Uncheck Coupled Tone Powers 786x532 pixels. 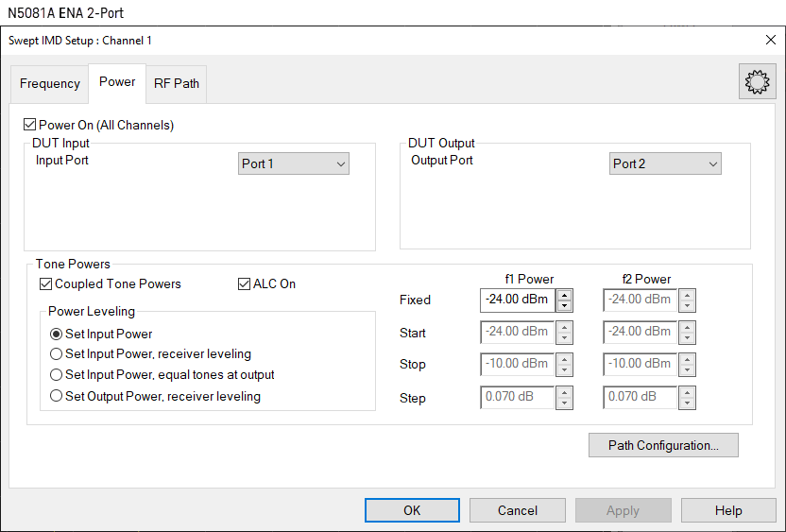point(46,283)
